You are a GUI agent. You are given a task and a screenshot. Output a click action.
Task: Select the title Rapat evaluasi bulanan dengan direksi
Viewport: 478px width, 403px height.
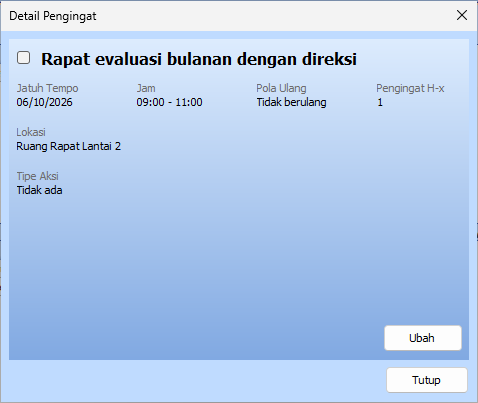click(199, 59)
